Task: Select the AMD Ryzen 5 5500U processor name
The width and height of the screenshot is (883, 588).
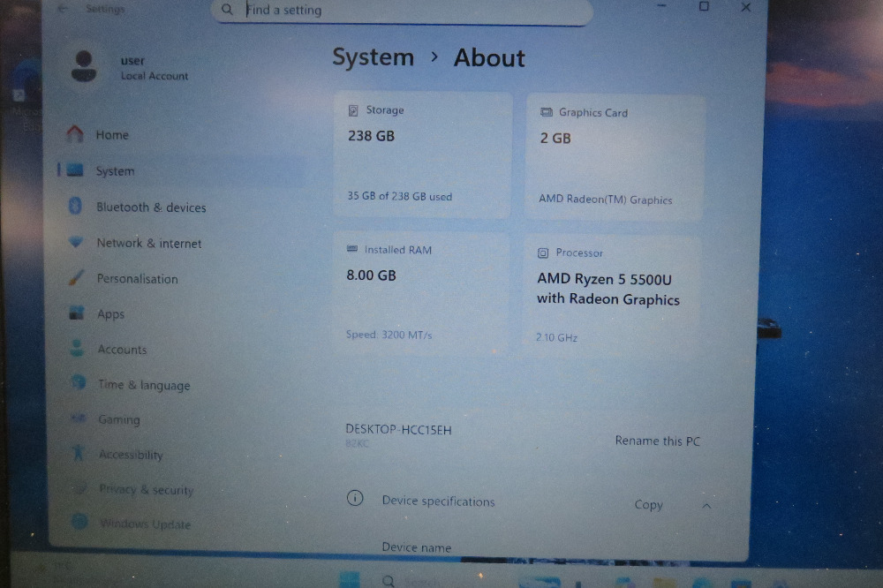Action: click(608, 289)
